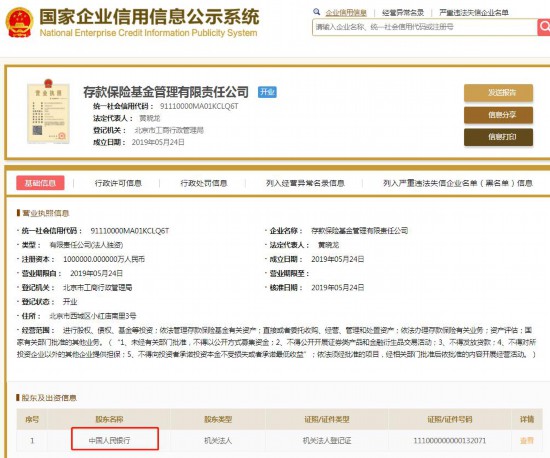The image size is (550, 458).
Task: Click the small magnifier icon beside 企业信用信息
Action: 316,12
